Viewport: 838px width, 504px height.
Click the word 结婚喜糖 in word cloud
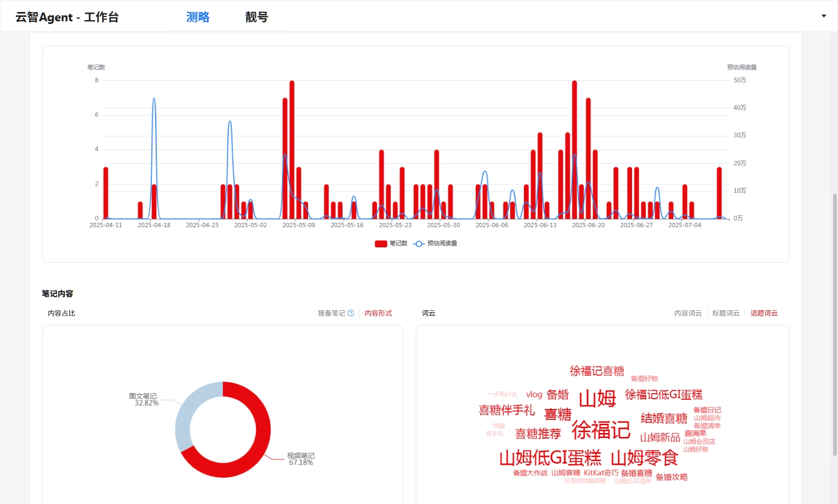664,418
